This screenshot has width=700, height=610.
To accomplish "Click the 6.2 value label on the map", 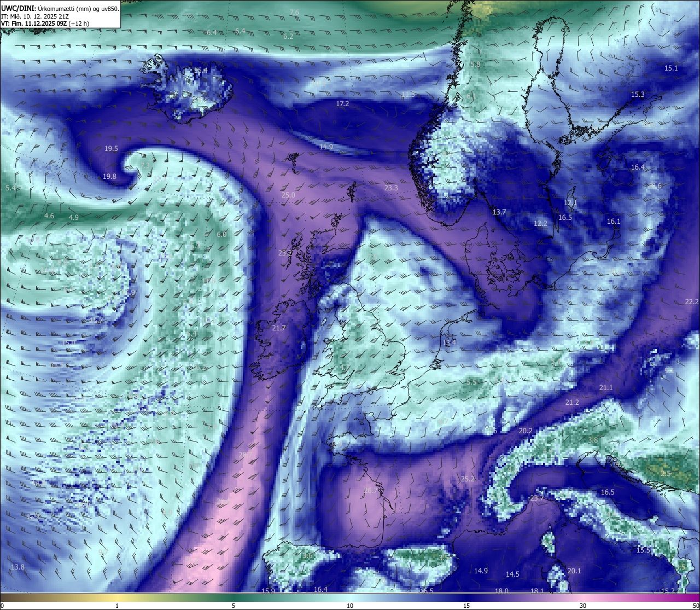I will coord(289,36).
